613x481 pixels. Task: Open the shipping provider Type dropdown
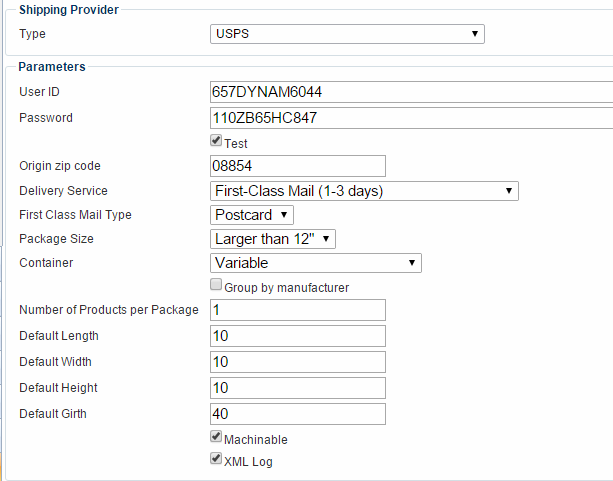coord(346,34)
